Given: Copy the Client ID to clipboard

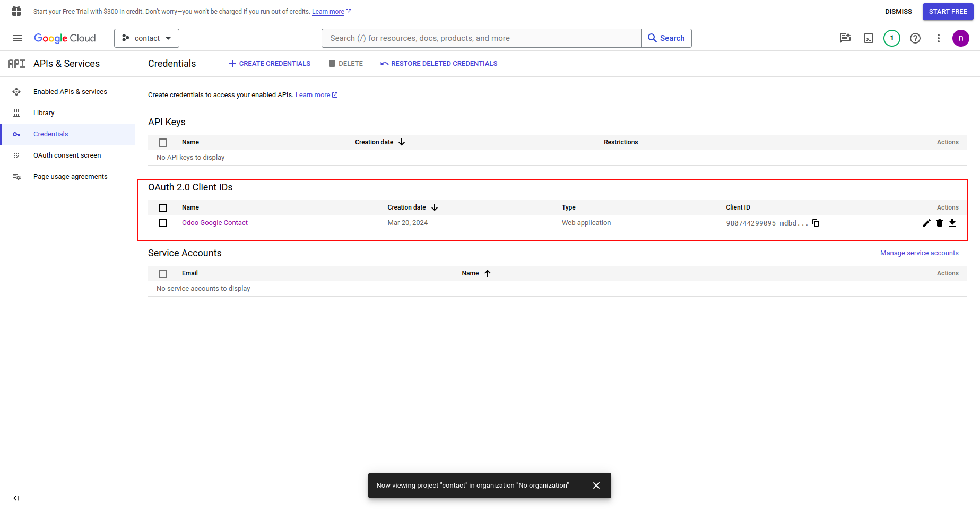Looking at the screenshot, I should click(x=816, y=223).
